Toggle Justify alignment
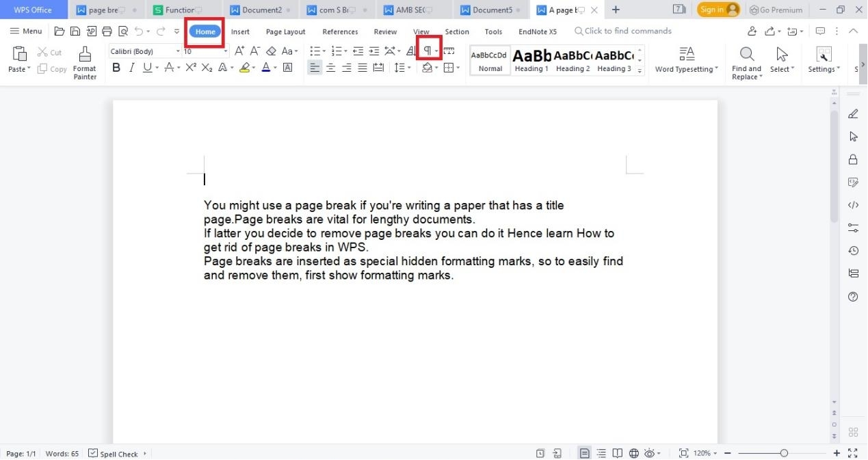868x460 pixels. click(363, 68)
